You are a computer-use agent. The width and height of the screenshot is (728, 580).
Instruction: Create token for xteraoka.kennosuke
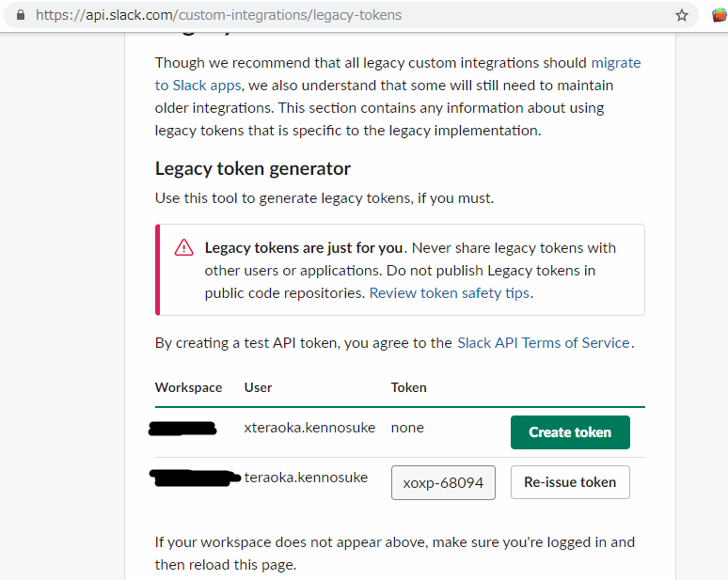570,432
